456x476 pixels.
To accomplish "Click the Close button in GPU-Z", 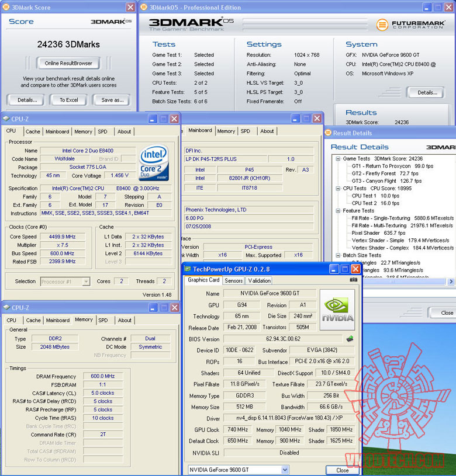I will (x=342, y=470).
